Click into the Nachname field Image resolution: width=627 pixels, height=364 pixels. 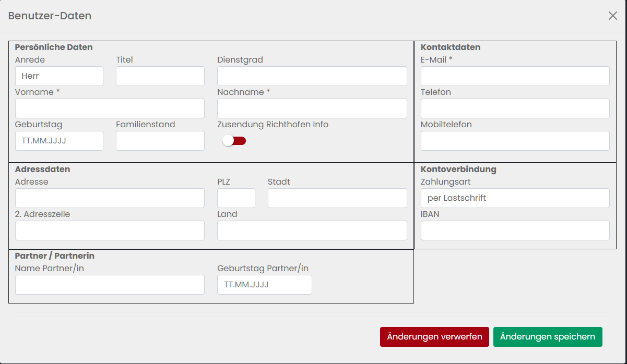(x=312, y=108)
